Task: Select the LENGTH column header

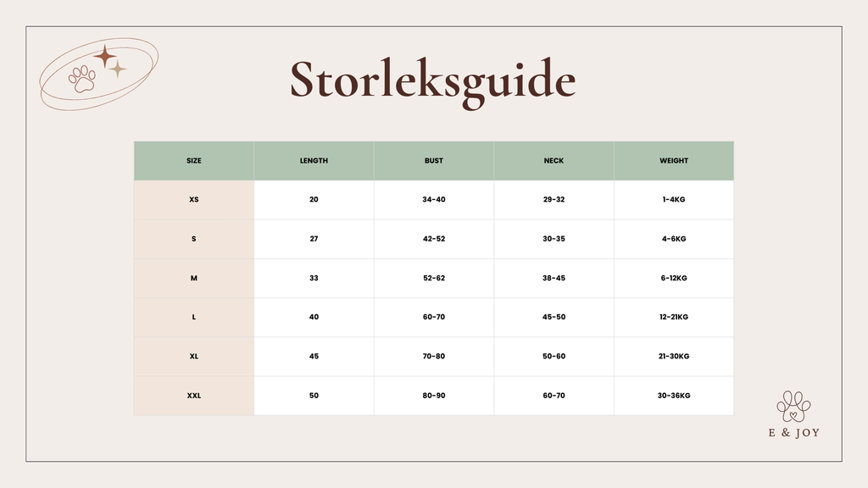Action: pos(314,161)
